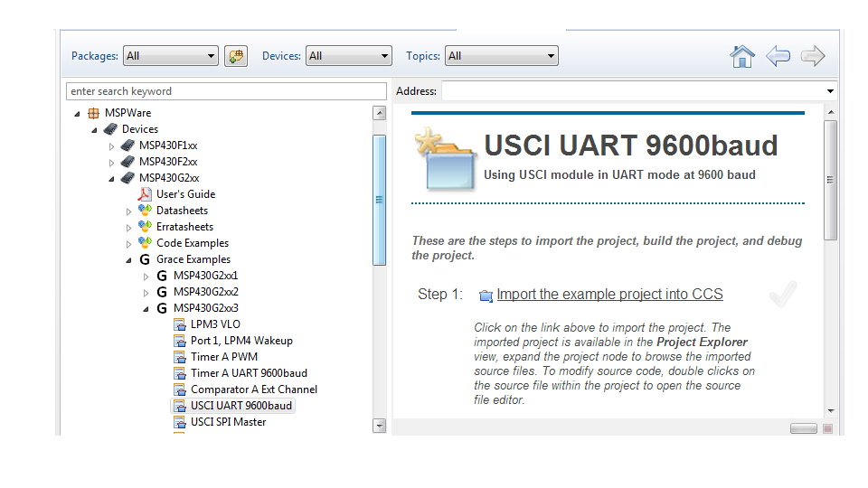This screenshot has width=868, height=488.
Task: Click the package manager icon beside Packages
Action: (x=236, y=56)
